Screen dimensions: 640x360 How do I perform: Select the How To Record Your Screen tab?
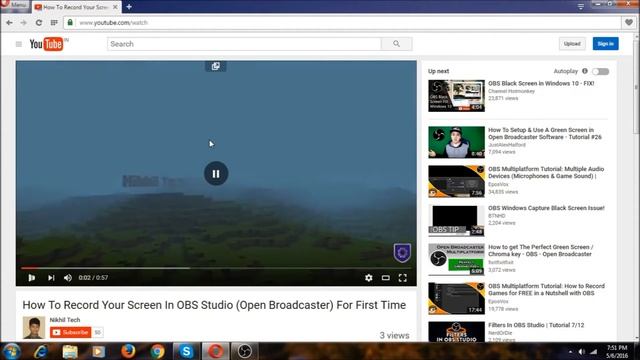(75, 7)
